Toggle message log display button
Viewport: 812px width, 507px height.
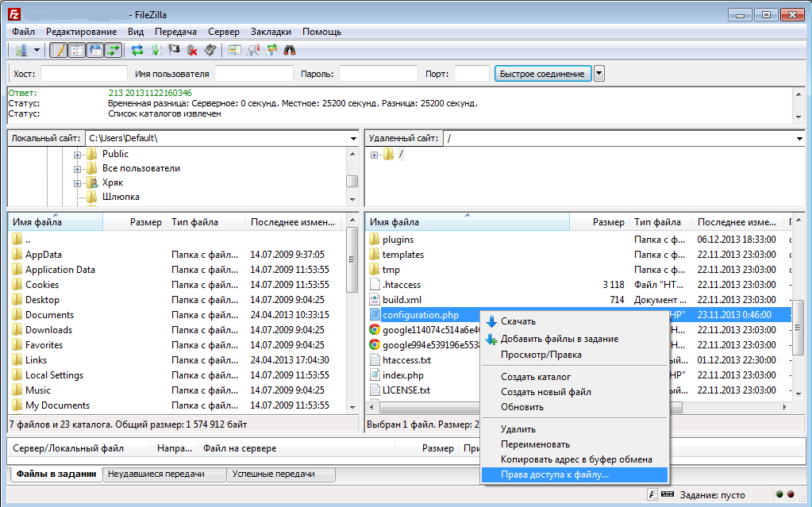click(x=59, y=50)
